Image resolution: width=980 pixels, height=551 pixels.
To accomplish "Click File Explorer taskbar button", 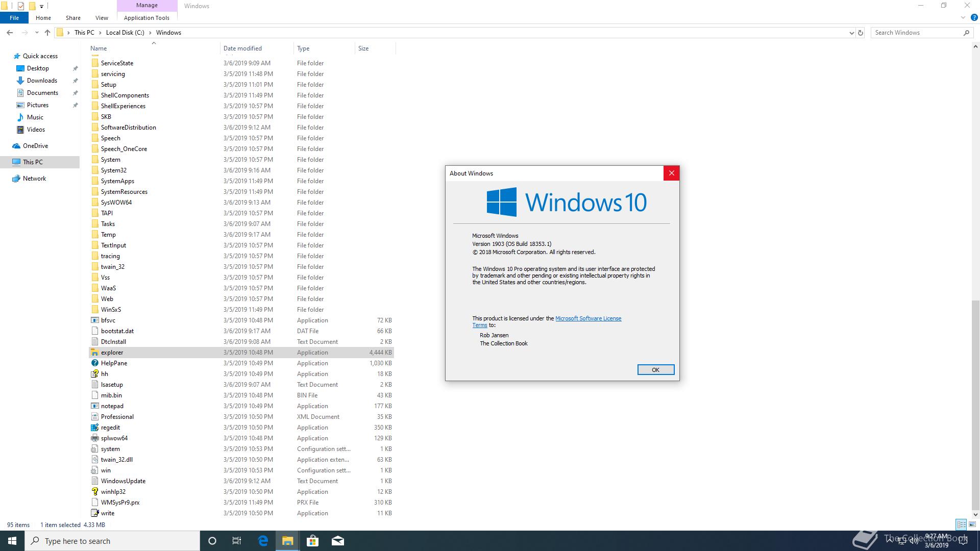I will tap(287, 541).
